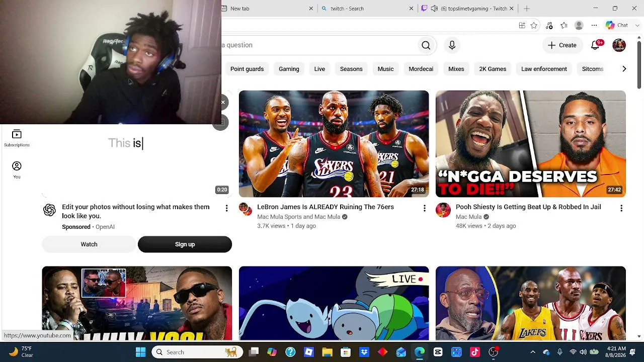Open options menu for the LeBron James video
The image size is (644, 362).
tap(424, 208)
